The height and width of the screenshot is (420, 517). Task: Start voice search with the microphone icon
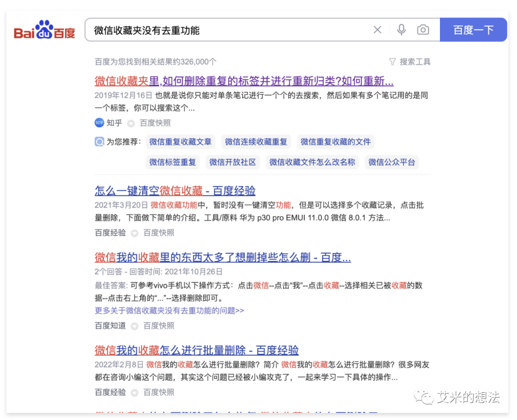tap(401, 30)
